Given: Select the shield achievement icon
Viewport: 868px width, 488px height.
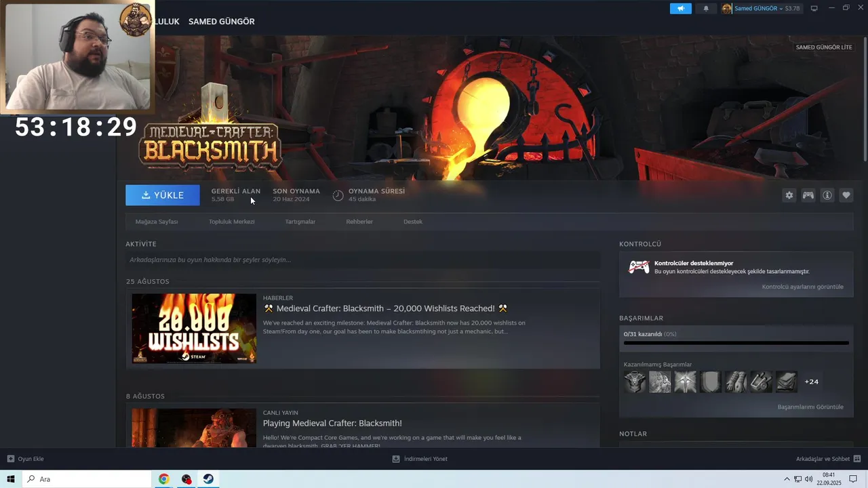Looking at the screenshot, I should pos(711,382).
